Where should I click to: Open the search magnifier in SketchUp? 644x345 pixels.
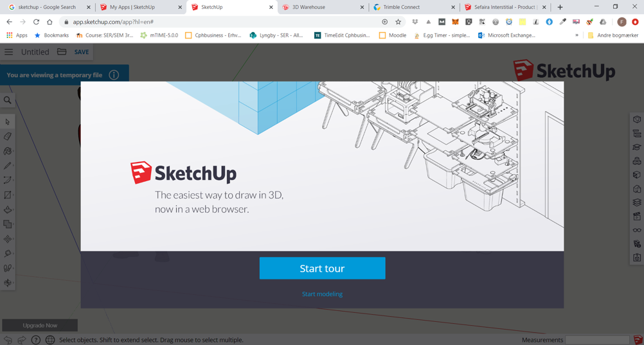8,100
